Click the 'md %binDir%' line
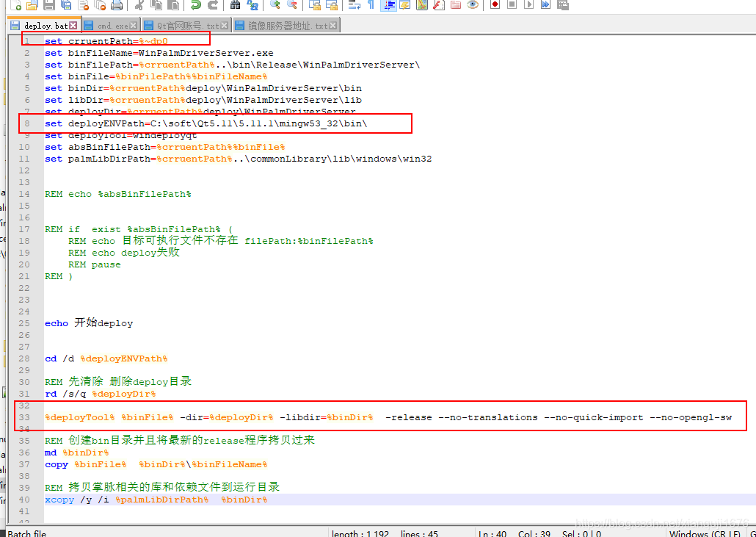This screenshot has width=756, height=537. 76,453
